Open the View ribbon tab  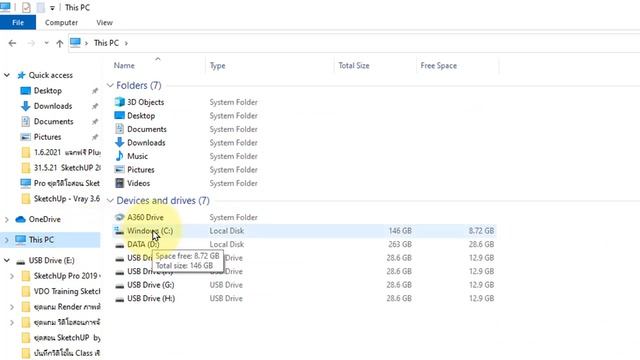click(x=104, y=22)
